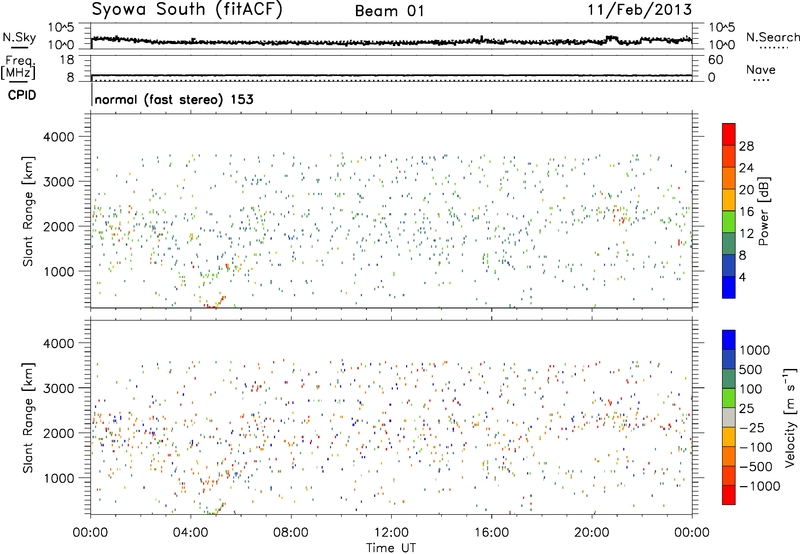
Task: Click the red segment of the Power color bar
Action: pos(729,134)
